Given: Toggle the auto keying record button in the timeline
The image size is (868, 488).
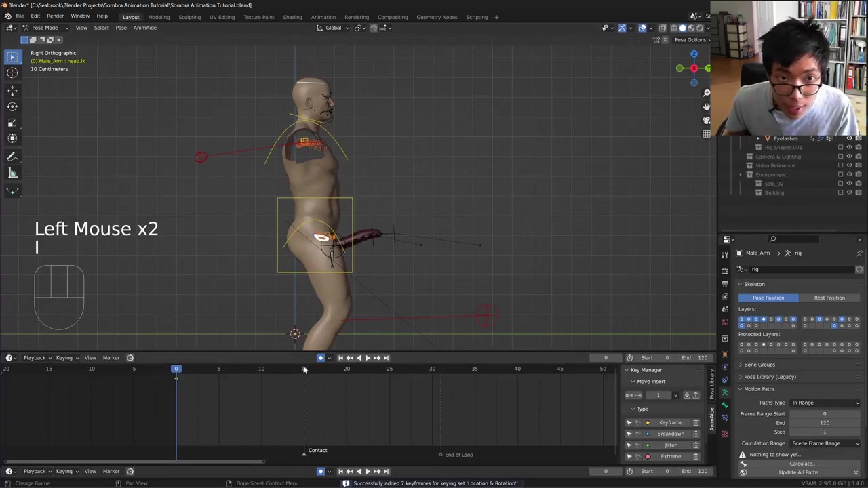Looking at the screenshot, I should (321, 358).
